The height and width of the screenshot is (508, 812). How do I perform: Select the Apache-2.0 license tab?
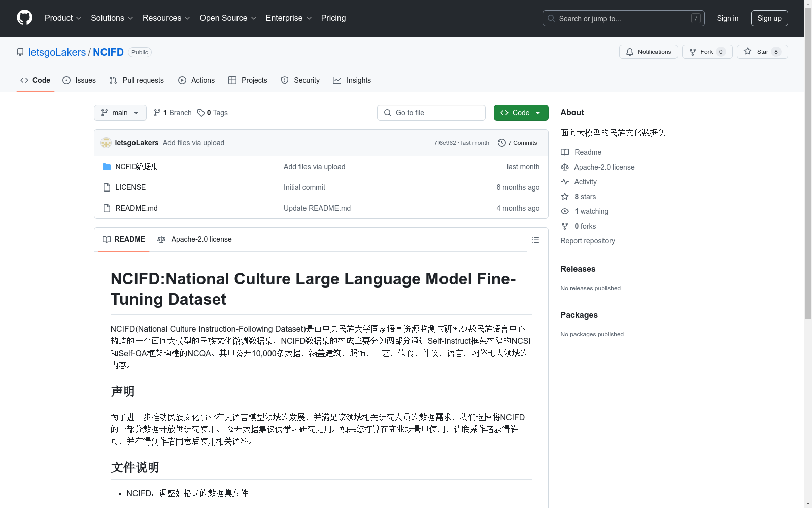tap(194, 239)
